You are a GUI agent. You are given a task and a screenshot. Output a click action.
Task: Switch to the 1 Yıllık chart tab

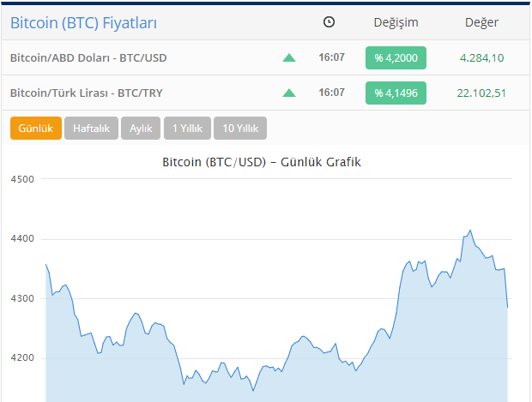coord(187,128)
